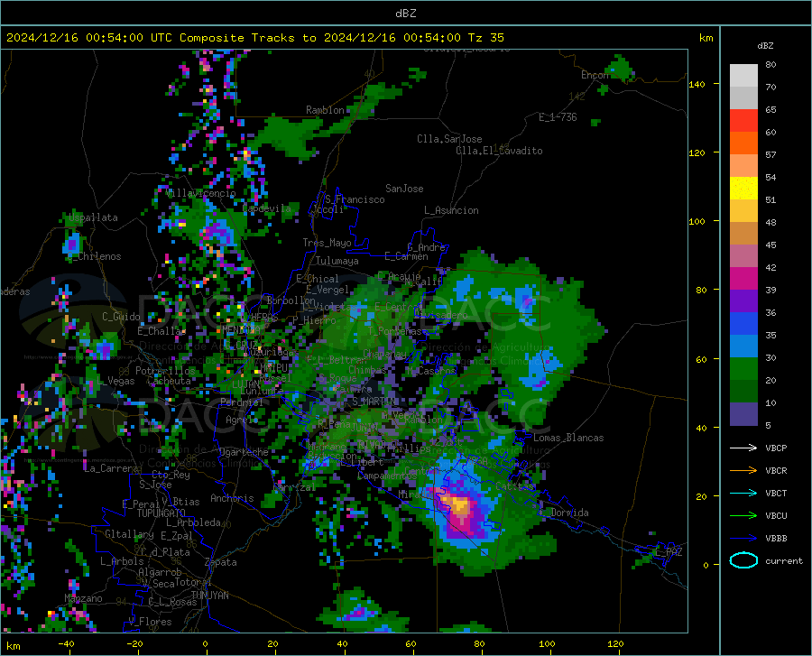Click the 'Lomas_Blancas' place label

[x=568, y=438]
